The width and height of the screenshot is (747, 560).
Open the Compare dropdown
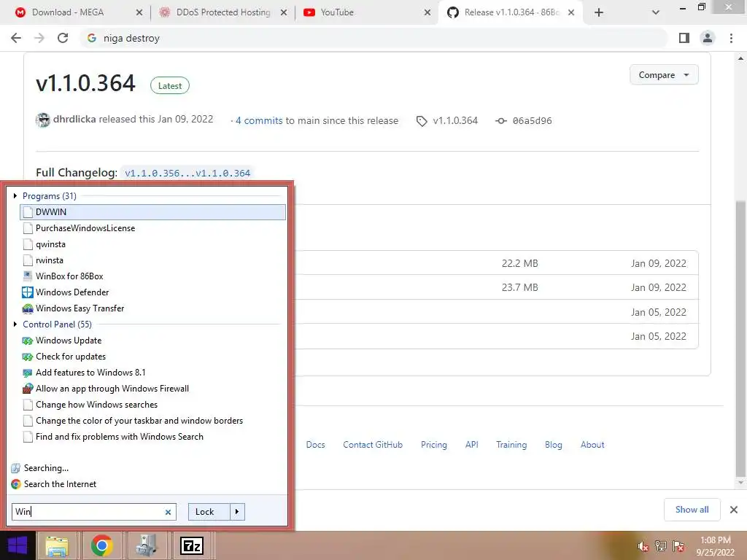point(664,75)
